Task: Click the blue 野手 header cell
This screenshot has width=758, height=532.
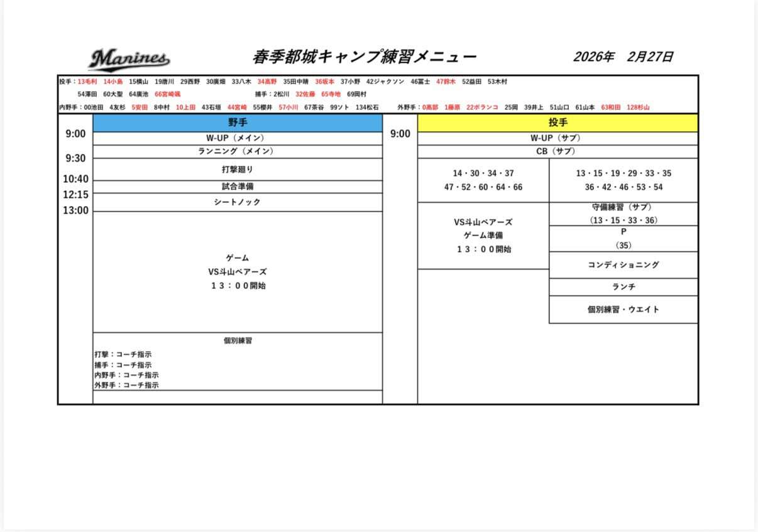Action: pyautogui.click(x=238, y=123)
